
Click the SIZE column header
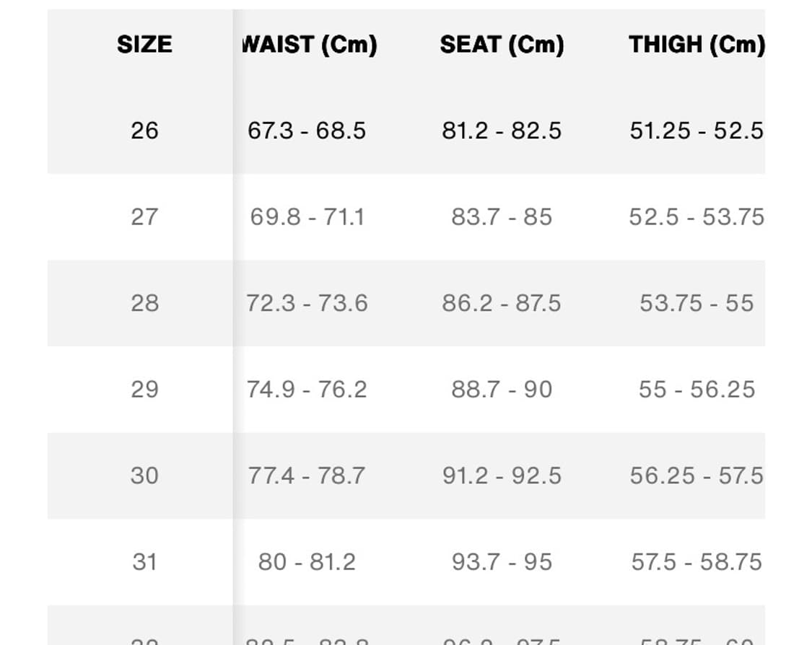(x=144, y=45)
